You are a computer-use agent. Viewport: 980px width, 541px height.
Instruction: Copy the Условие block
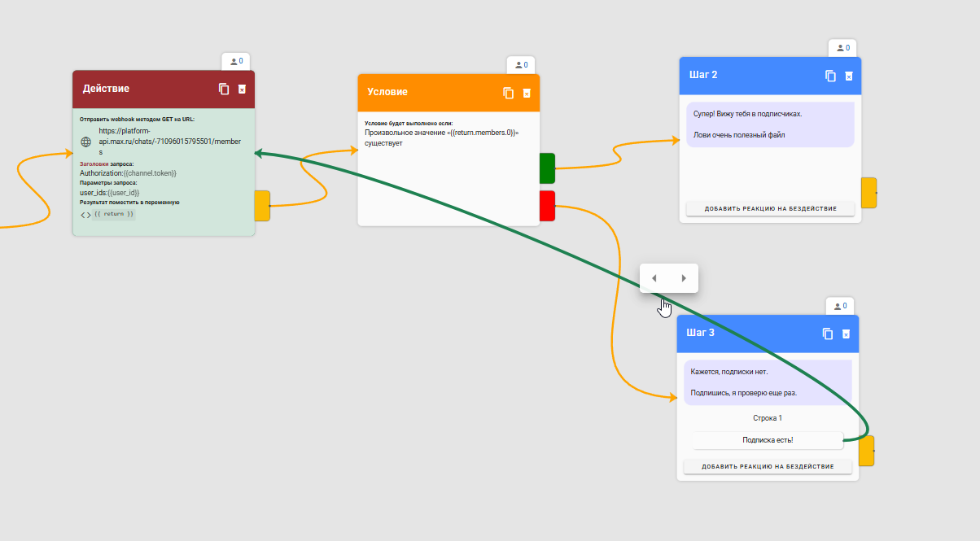pyautogui.click(x=509, y=93)
